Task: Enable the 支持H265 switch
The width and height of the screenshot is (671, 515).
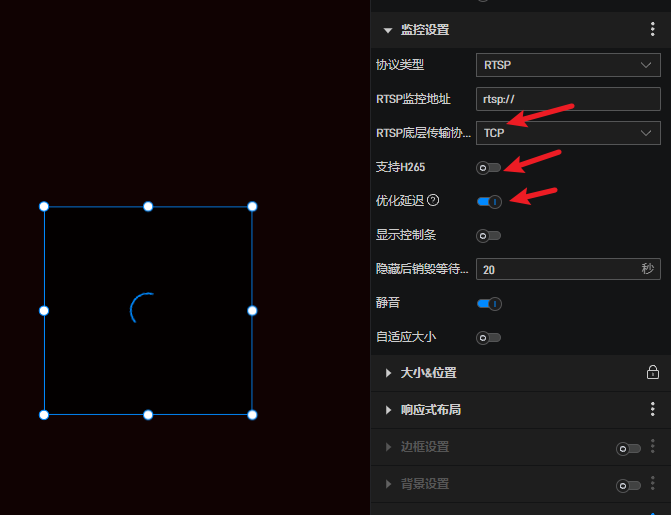Action: [x=489, y=167]
